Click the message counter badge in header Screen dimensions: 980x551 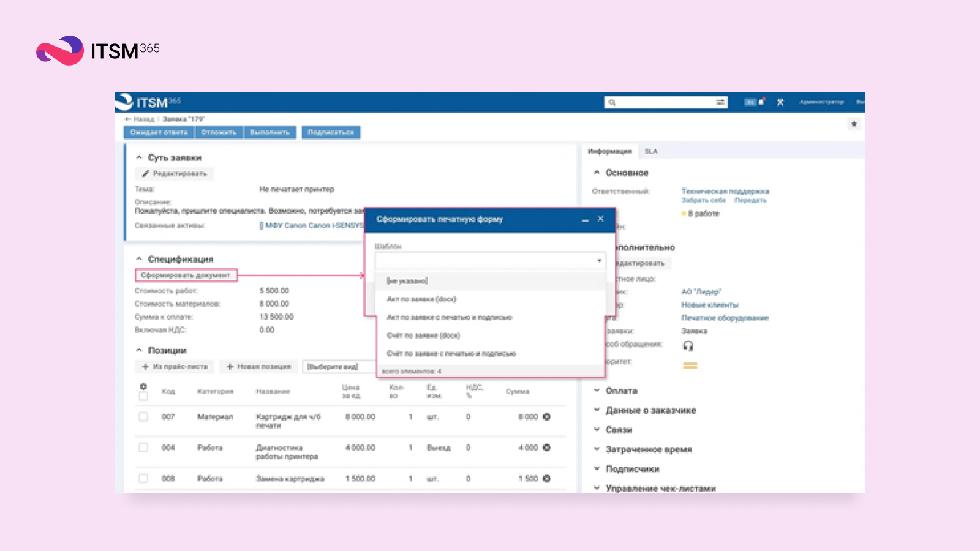tap(750, 102)
